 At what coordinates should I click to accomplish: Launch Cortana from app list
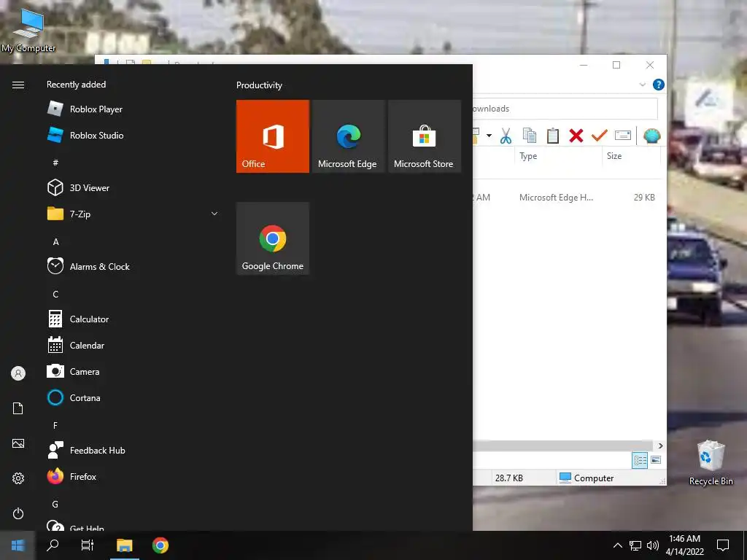[x=133, y=397]
